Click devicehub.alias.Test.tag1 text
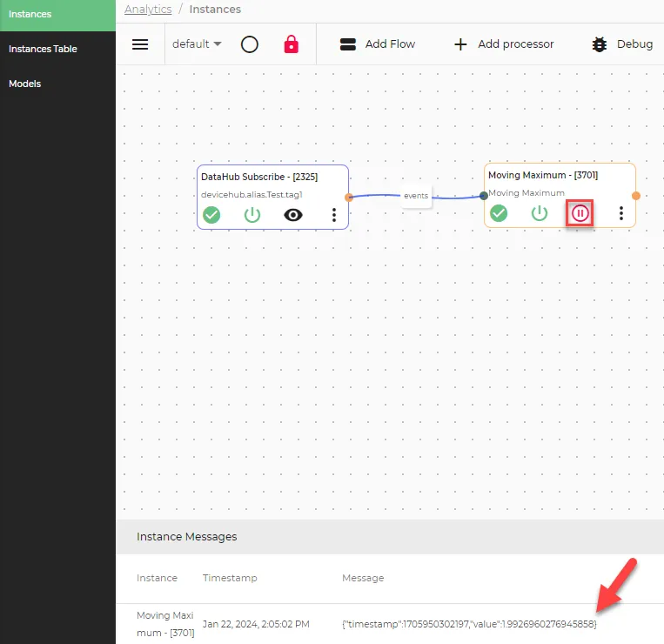664x644 pixels. coord(252,195)
